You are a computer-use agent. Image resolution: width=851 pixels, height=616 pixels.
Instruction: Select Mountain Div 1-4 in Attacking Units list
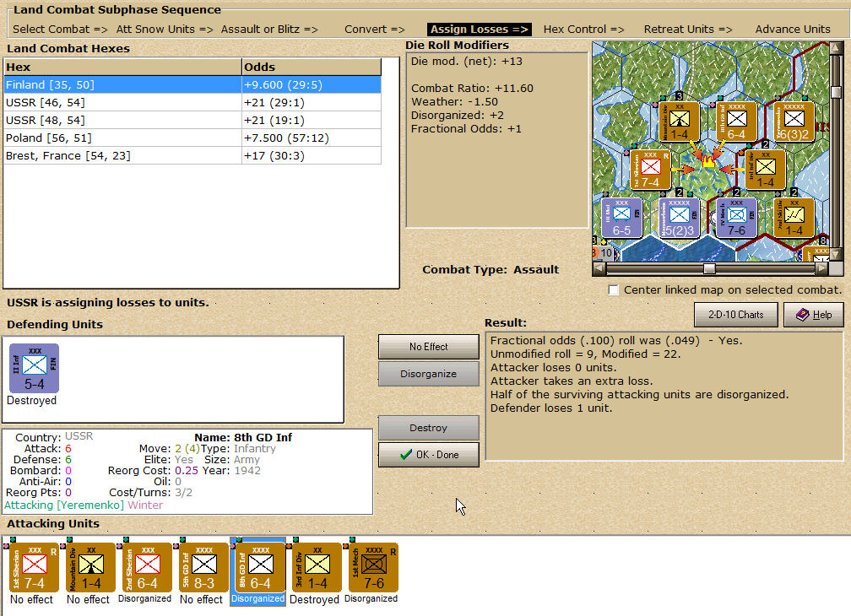tap(90, 567)
